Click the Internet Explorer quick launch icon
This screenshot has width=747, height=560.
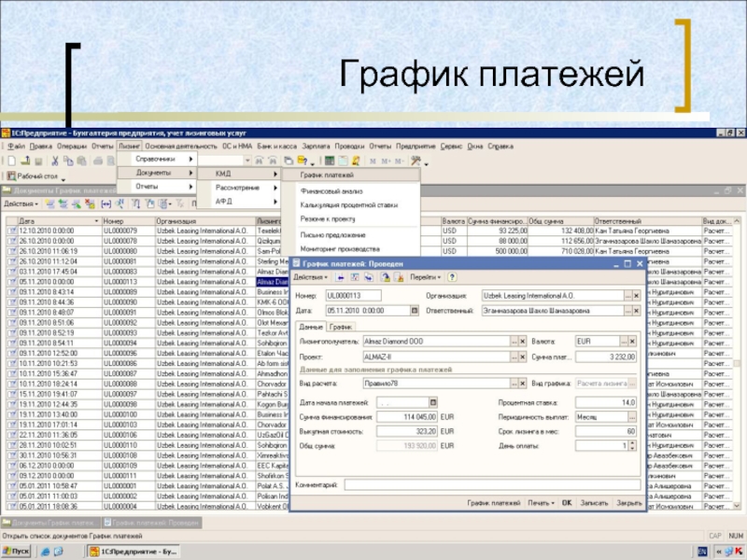pos(45,552)
